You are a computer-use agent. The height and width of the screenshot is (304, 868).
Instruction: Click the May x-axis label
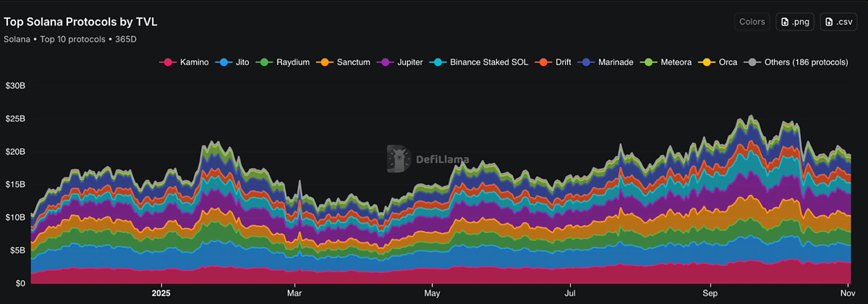tap(433, 294)
